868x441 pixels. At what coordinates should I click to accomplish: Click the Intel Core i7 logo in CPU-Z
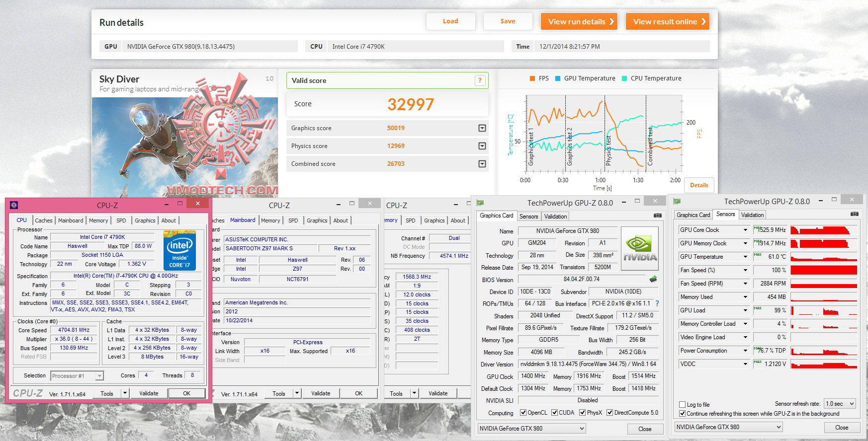click(179, 250)
